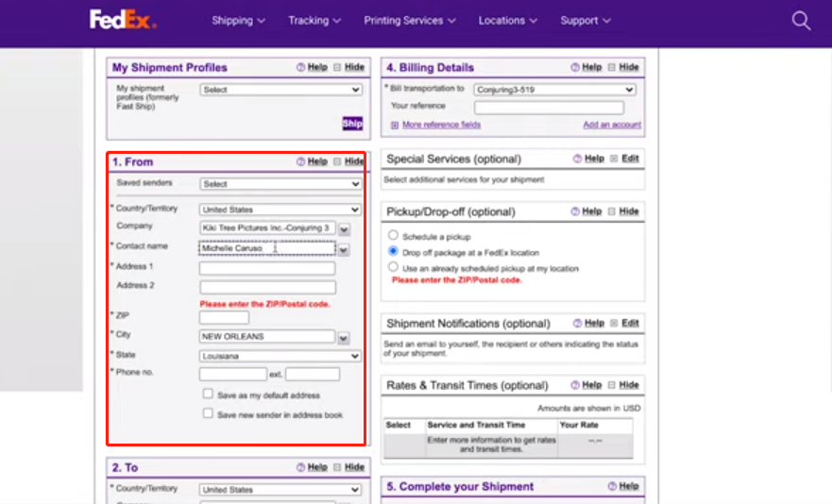832x504 pixels.
Task: Open the Printing Services menu
Action: click(x=410, y=21)
